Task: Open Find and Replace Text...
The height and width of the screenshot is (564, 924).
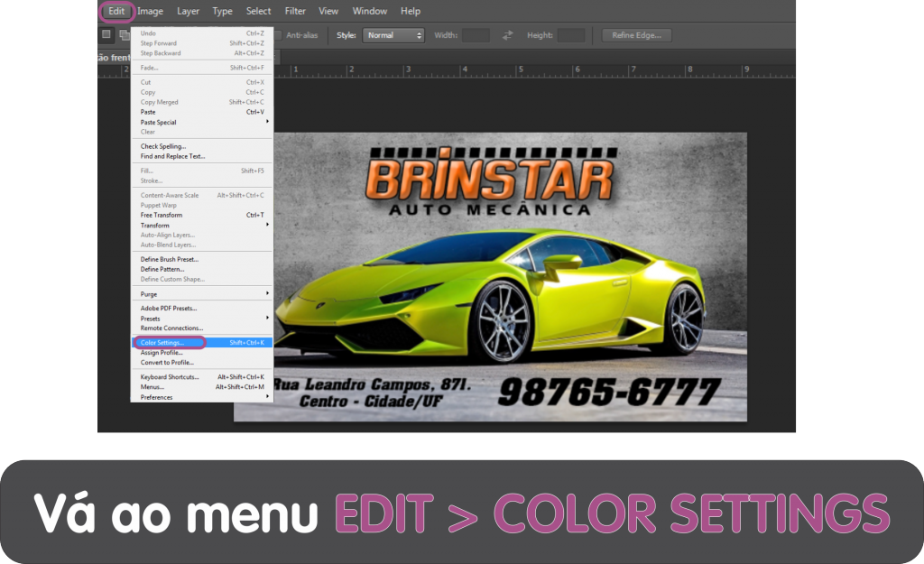Action: [x=201, y=156]
